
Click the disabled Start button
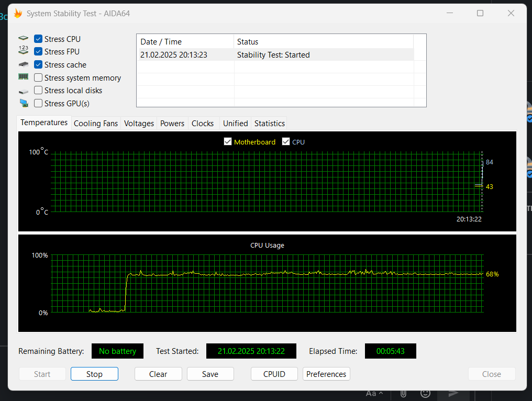[42, 374]
